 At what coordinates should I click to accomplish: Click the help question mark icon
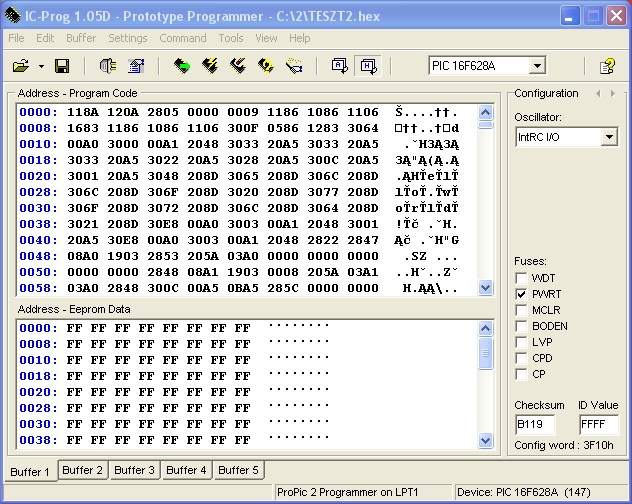point(607,66)
